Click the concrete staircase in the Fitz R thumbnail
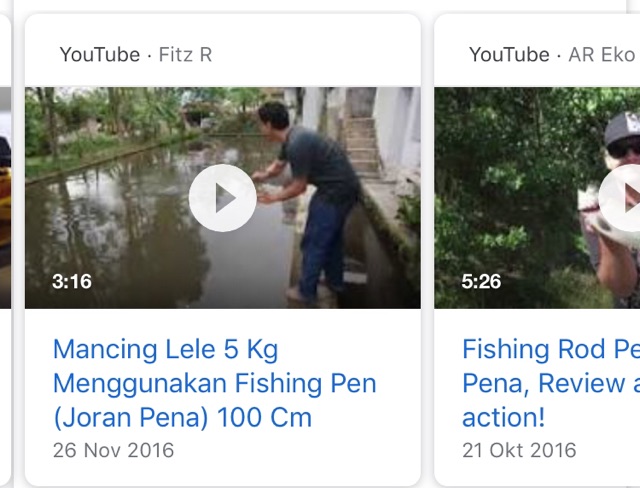This screenshot has width=640, height=488. click(x=362, y=145)
